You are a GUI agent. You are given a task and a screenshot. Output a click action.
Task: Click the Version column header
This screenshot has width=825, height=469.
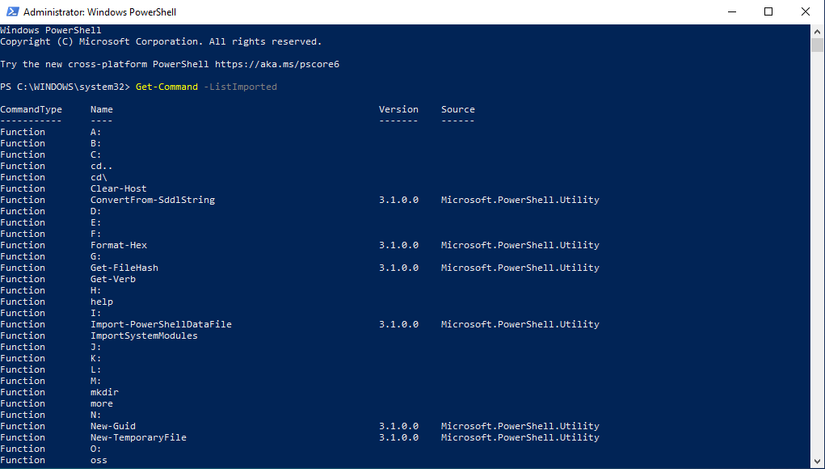[398, 109]
